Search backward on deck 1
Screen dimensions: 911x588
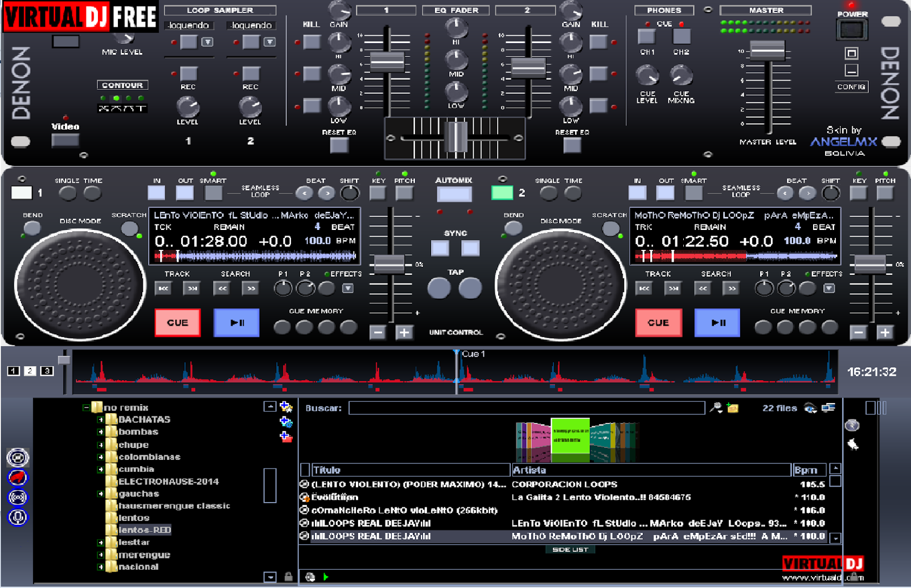222,289
